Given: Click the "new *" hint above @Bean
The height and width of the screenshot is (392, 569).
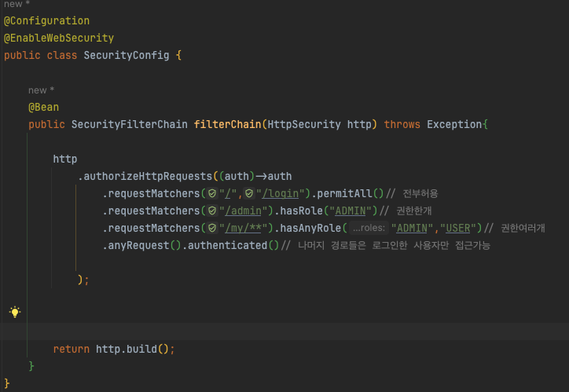Looking at the screenshot, I should tap(41, 90).
